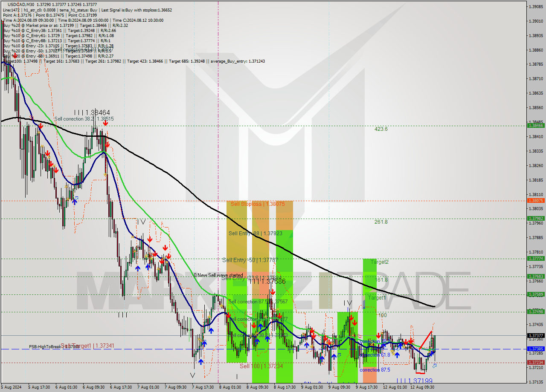Click the orange 1.38075 price tag
This screenshot has height=392, width=546.
tap(536, 200)
